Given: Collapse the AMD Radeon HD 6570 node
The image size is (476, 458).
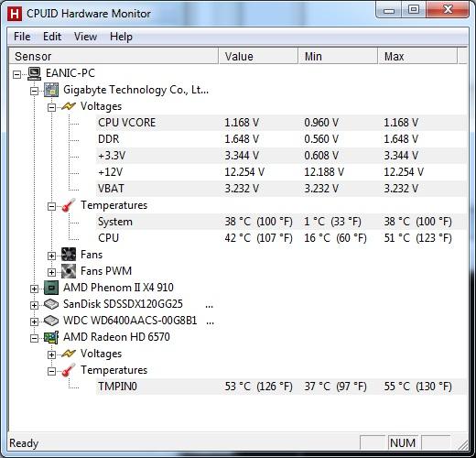Looking at the screenshot, I should click(34, 338).
